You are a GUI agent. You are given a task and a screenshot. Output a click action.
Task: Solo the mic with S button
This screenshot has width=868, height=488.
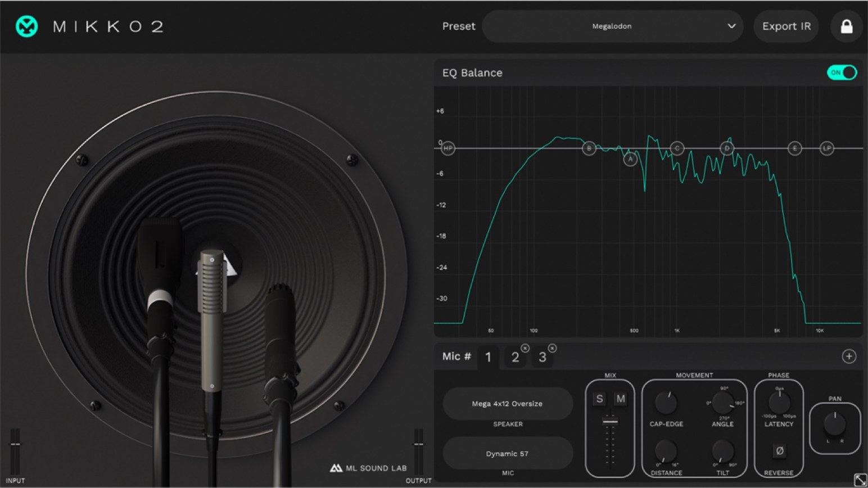tap(599, 399)
